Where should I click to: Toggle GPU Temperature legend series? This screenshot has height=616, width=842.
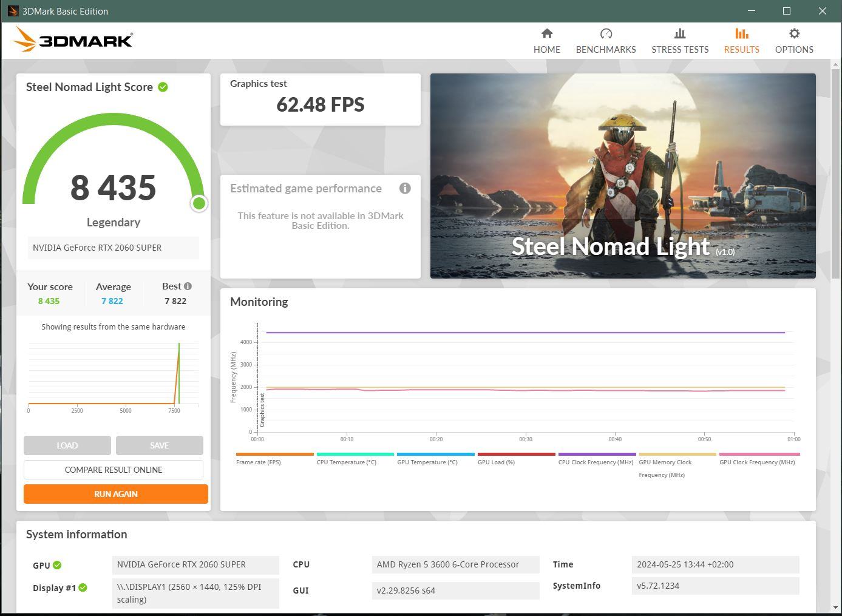tap(435, 459)
